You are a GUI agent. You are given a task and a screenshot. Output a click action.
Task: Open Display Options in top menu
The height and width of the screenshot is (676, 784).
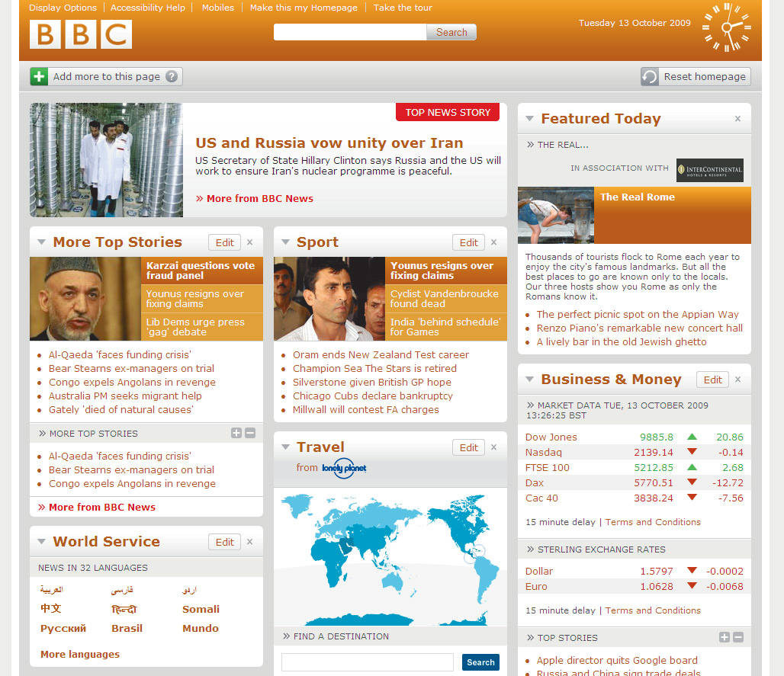63,8
